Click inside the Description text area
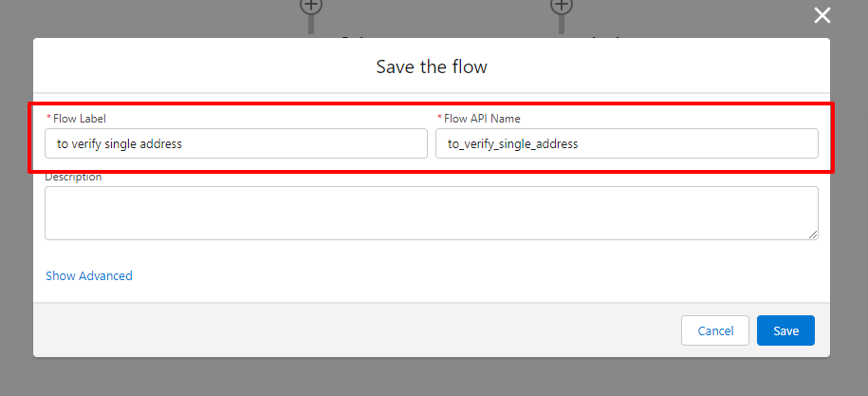The height and width of the screenshot is (396, 868). point(431,213)
